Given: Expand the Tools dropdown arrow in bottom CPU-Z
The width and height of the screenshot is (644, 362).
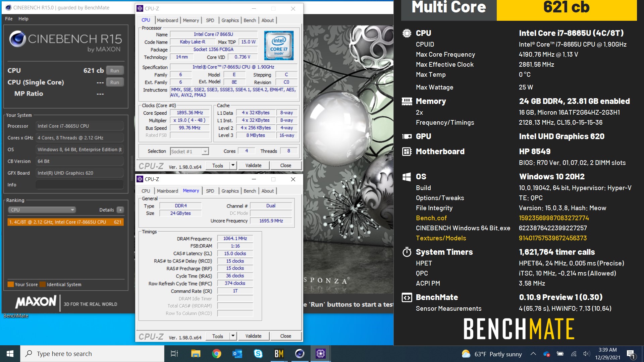Looking at the screenshot, I should coord(233,336).
